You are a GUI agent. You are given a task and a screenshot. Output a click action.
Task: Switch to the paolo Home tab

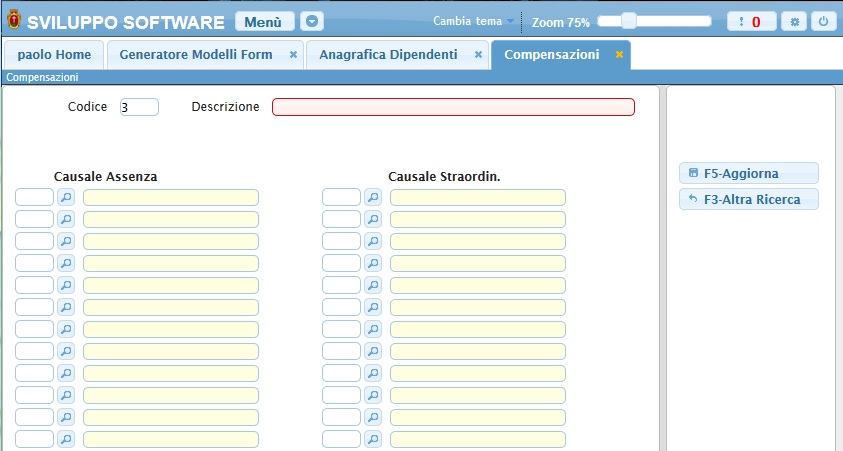click(x=54, y=55)
